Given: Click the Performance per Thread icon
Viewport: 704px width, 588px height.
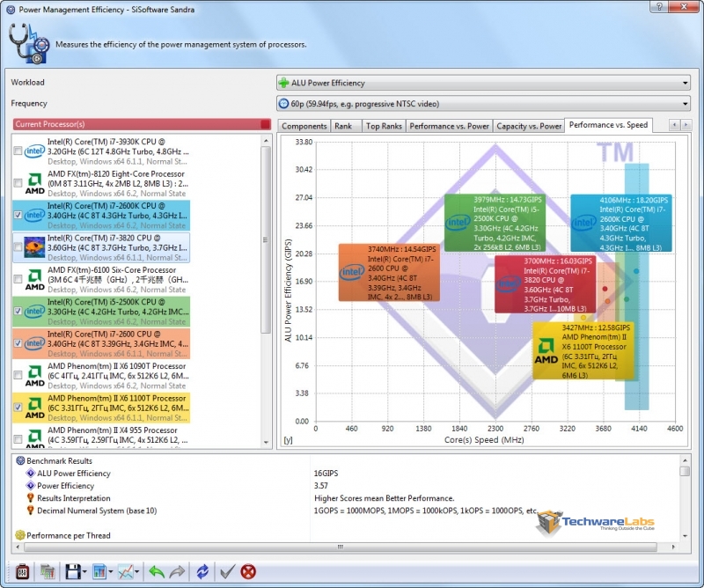Looking at the screenshot, I should coord(20,535).
